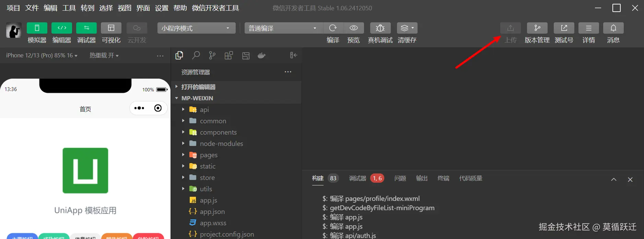This screenshot has width=644, height=239.
Task: Open the 项目 menu
Action: (13, 8)
